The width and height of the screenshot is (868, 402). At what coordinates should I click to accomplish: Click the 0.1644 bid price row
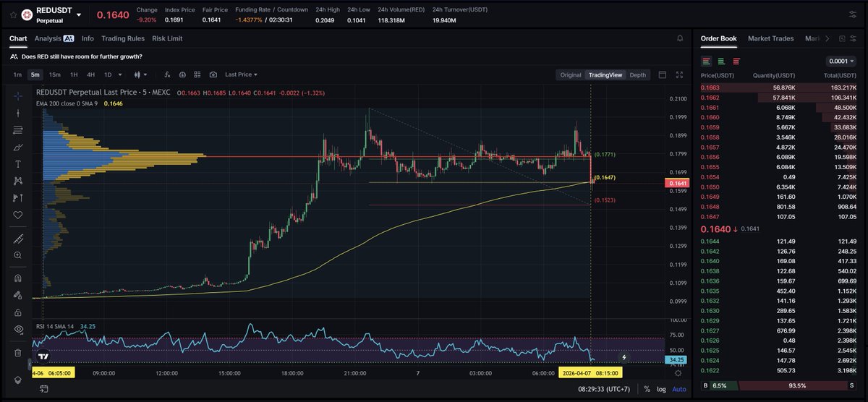click(779, 241)
